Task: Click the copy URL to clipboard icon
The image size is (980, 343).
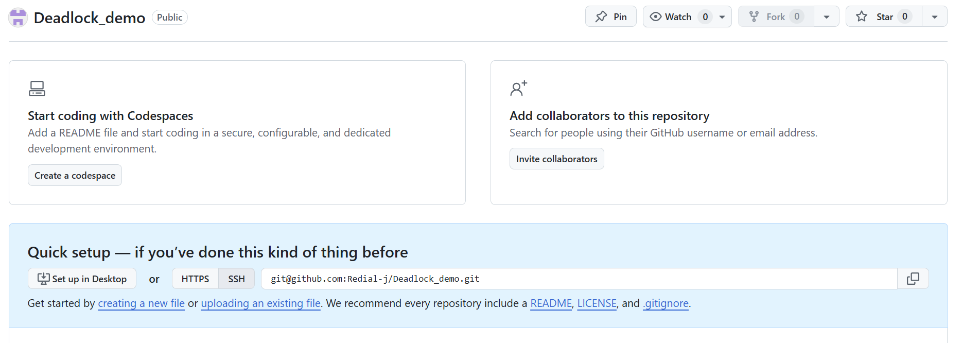Action: coord(913,279)
